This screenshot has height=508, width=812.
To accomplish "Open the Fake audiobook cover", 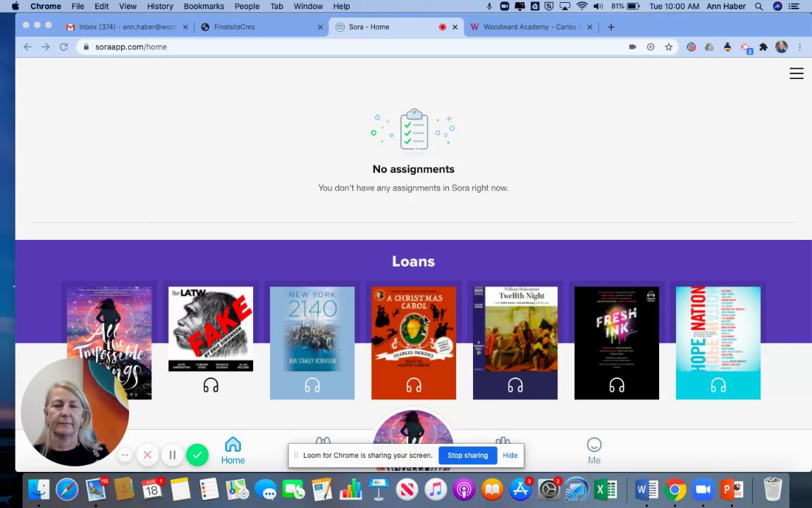I will click(211, 329).
